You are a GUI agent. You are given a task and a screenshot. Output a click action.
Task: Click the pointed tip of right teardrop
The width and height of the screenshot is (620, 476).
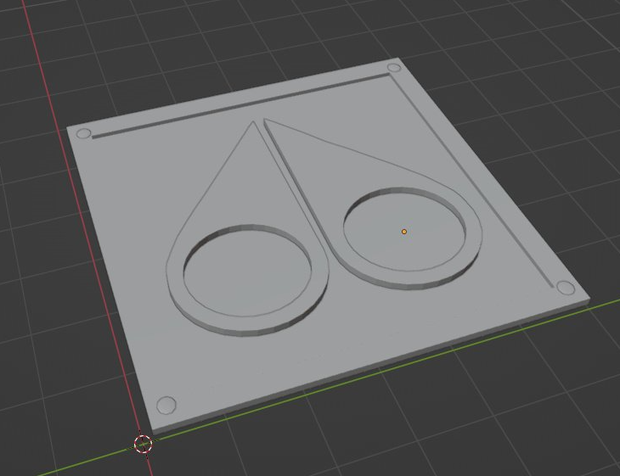(266, 121)
